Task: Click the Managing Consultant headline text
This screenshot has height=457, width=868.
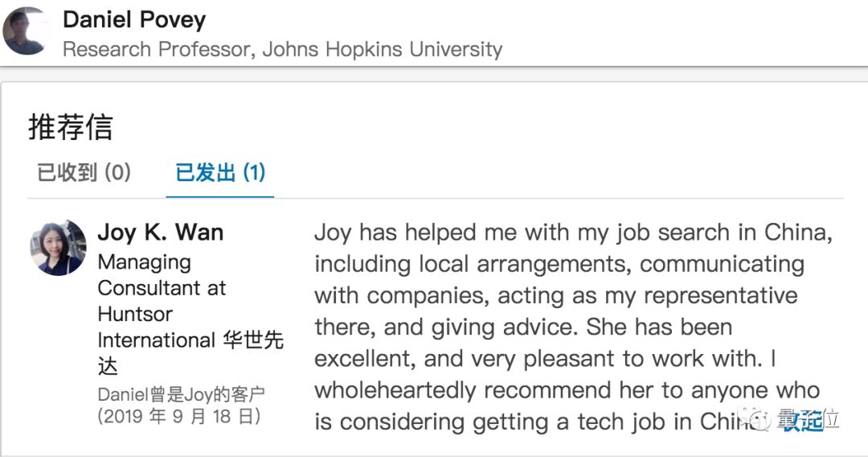Action: tap(162, 274)
